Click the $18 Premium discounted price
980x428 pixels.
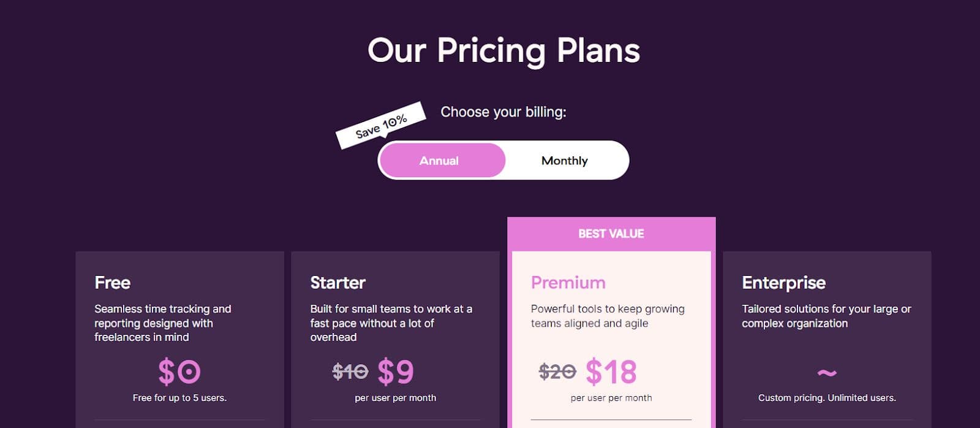tap(611, 372)
